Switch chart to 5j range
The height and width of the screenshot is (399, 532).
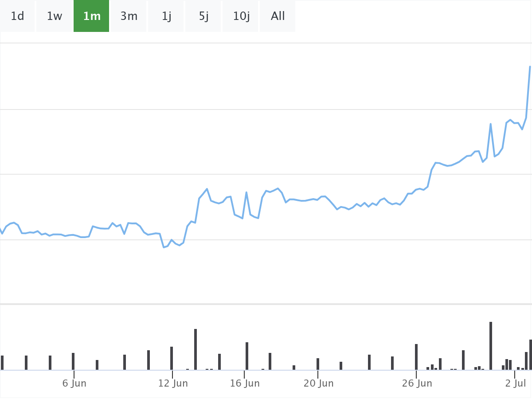pyautogui.click(x=203, y=16)
